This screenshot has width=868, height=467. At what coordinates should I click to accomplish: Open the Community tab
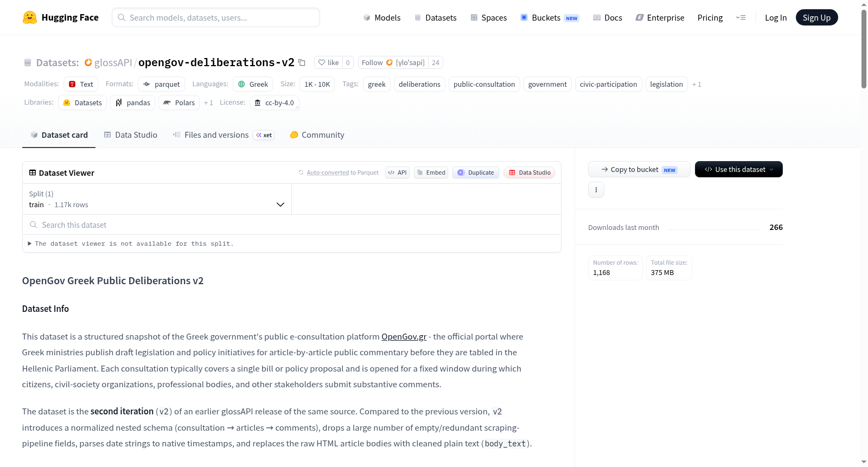click(317, 135)
